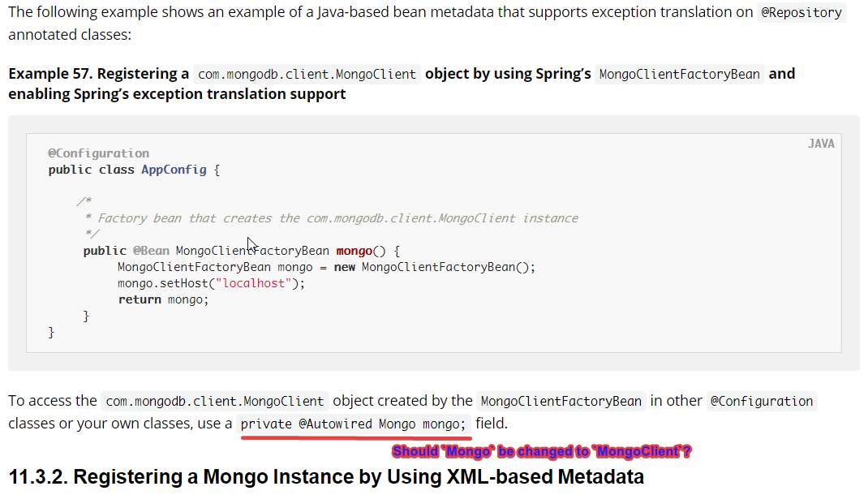Click the red annotation asking about MongoClient
Image resolution: width=868 pixels, height=495 pixels.
pos(541,451)
